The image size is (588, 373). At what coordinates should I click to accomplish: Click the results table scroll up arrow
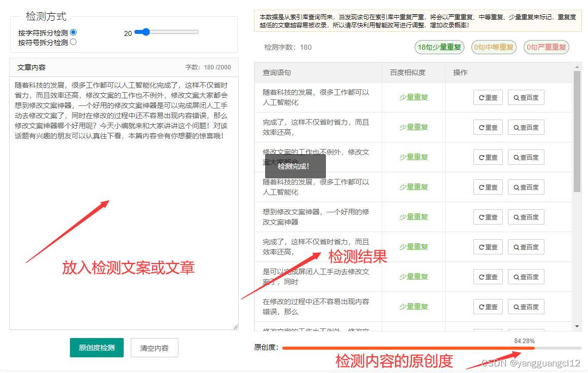[x=577, y=67]
